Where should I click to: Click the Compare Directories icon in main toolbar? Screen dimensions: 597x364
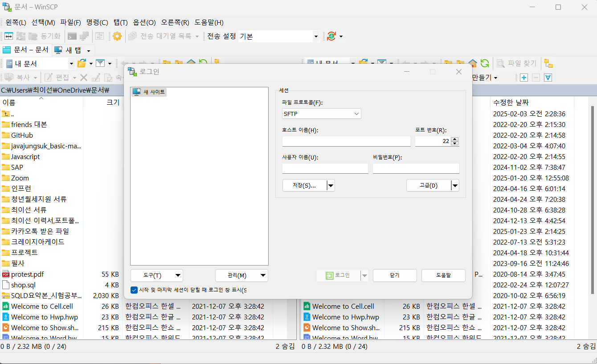coord(9,36)
